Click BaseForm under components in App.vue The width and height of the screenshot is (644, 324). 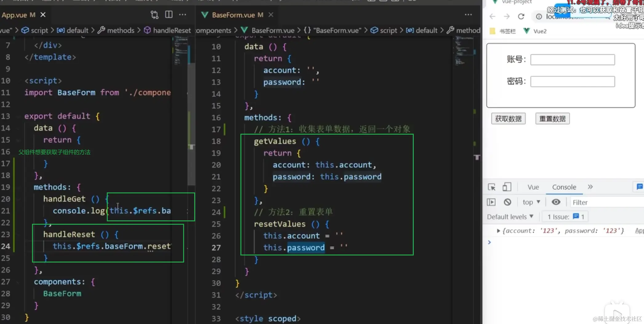coord(62,294)
